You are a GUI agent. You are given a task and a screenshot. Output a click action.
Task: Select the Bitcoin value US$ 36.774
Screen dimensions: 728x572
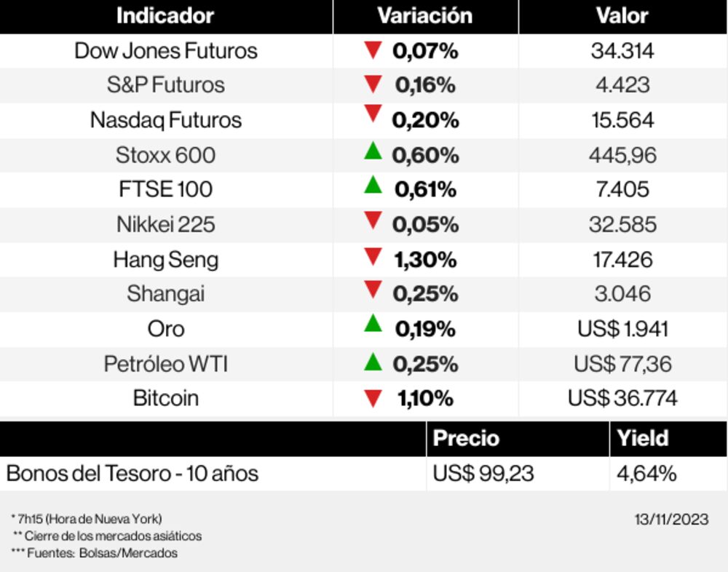pyautogui.click(x=622, y=398)
